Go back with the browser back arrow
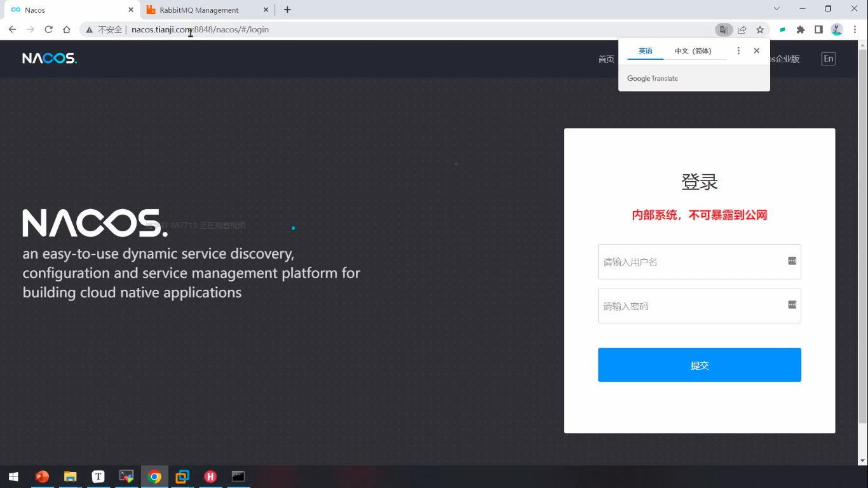868x488 pixels. click(12, 29)
